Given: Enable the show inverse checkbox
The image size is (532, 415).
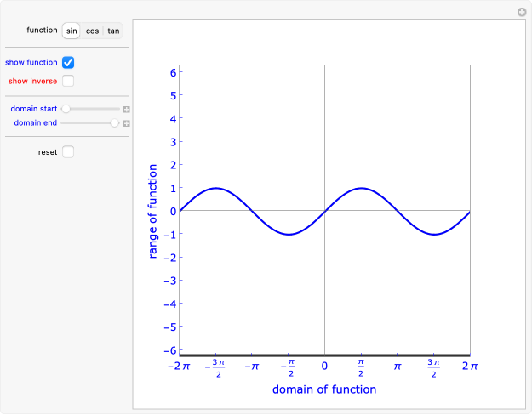Looking at the screenshot, I should pos(68,81).
